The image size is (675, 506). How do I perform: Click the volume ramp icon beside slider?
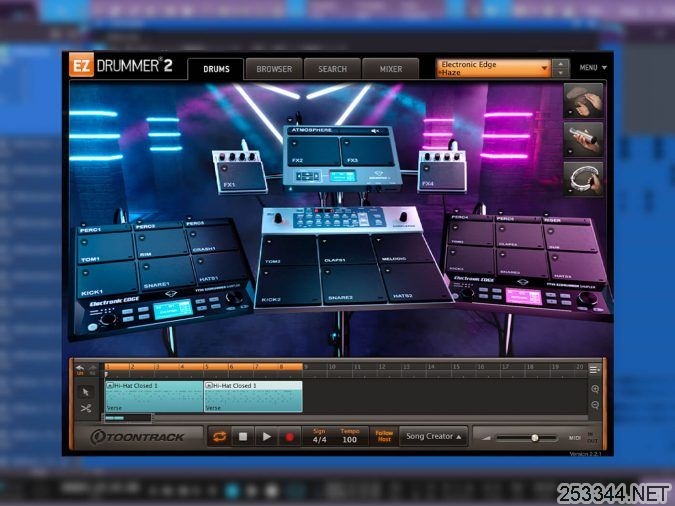[x=486, y=438]
